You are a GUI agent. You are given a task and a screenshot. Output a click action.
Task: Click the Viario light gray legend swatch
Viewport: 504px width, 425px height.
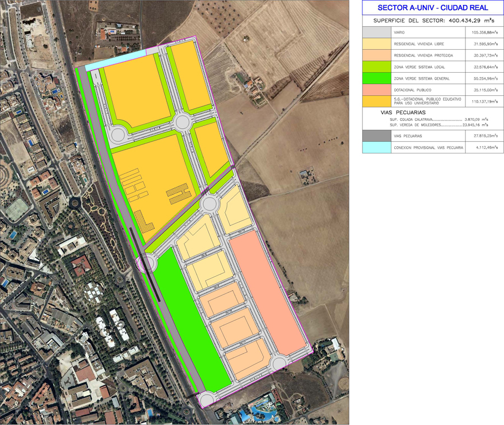(377, 32)
